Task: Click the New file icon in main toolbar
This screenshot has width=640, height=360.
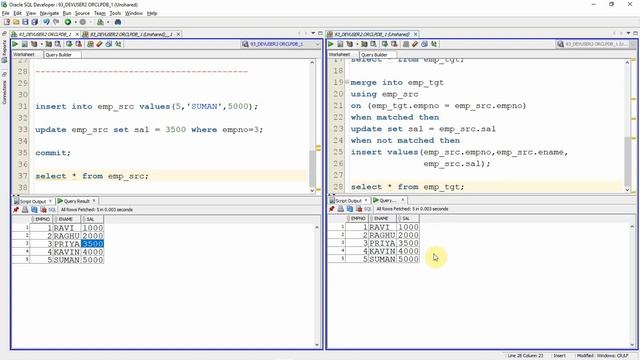Action: pyautogui.click(x=7, y=22)
